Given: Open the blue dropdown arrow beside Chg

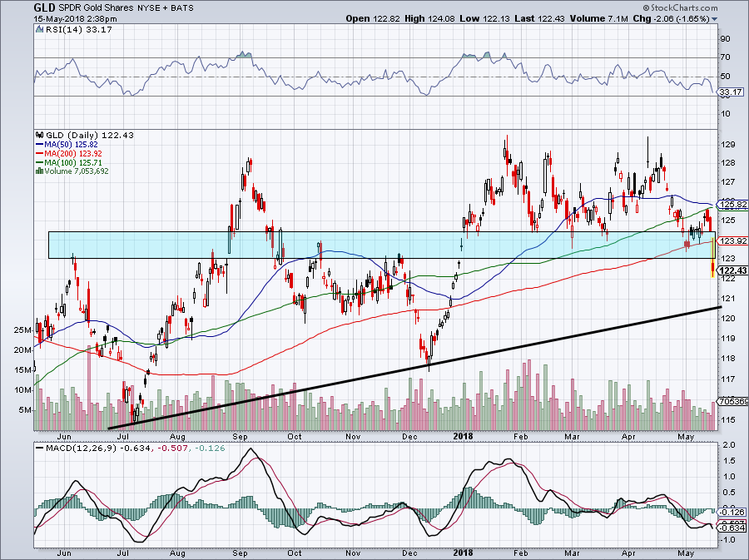Looking at the screenshot, I should click(714, 19).
